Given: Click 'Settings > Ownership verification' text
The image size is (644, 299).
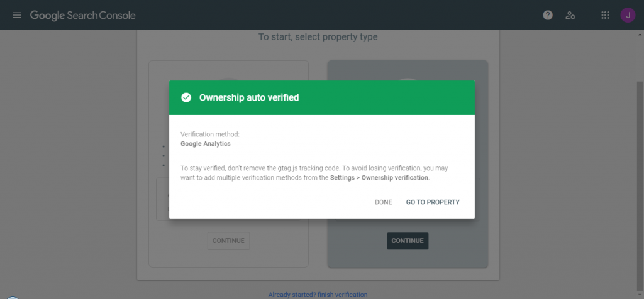Looking at the screenshot, I should [x=379, y=178].
